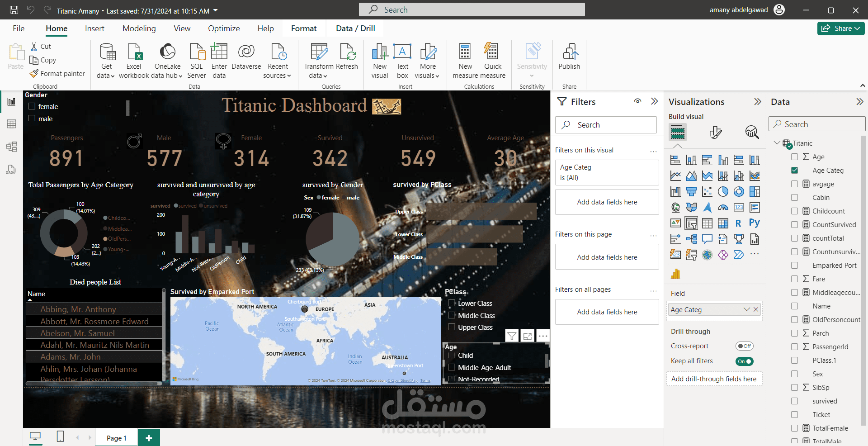Viewport: 868px width, 446px height.
Task: Choose the line chart visual icon
Action: (675, 176)
